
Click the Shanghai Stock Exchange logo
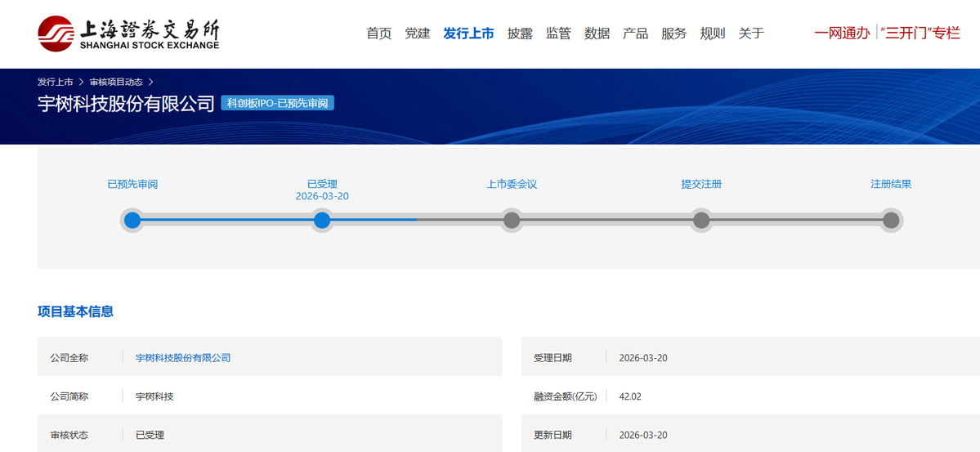pos(128,34)
